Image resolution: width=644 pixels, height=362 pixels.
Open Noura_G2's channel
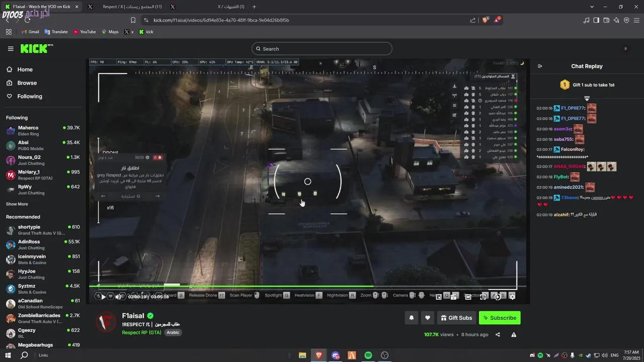43,160
